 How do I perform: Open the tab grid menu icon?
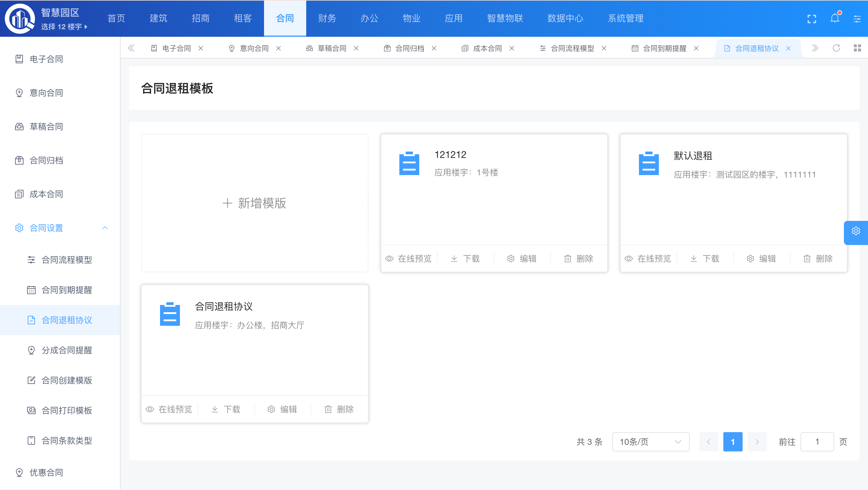857,48
